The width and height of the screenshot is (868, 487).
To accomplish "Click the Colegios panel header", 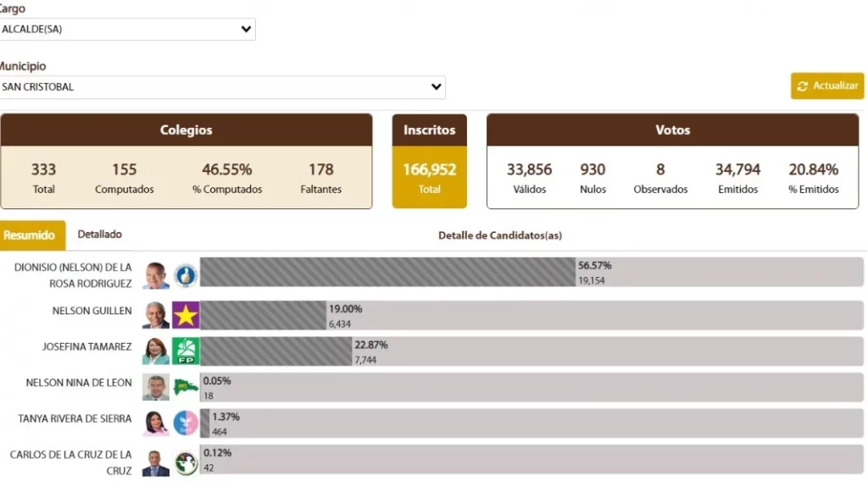I will click(x=186, y=130).
